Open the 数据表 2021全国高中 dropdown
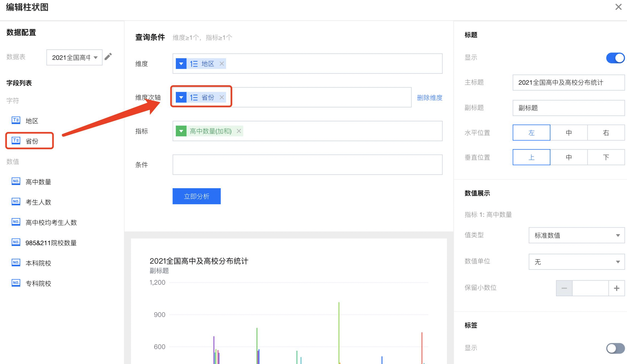 (x=74, y=57)
